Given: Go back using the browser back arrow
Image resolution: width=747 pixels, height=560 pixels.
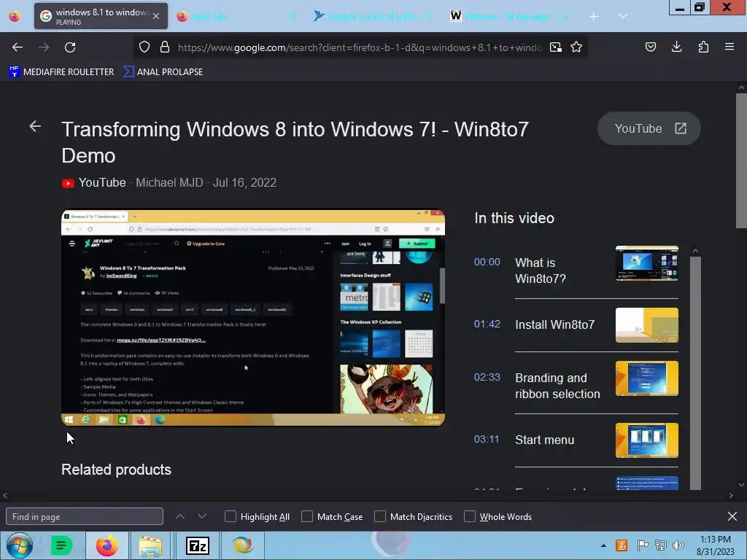Looking at the screenshot, I should [18, 47].
